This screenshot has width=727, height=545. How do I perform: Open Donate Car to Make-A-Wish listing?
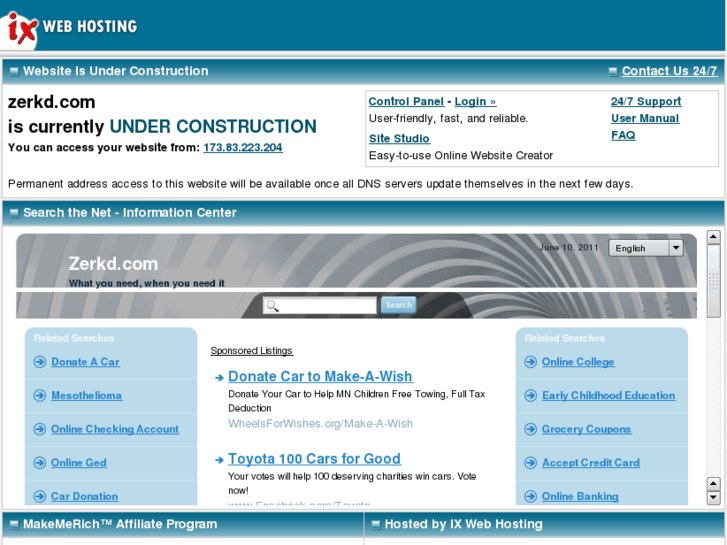(320, 377)
